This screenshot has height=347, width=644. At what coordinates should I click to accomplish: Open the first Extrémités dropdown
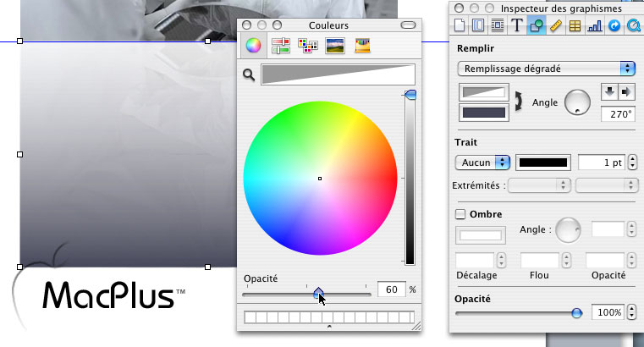539,185
